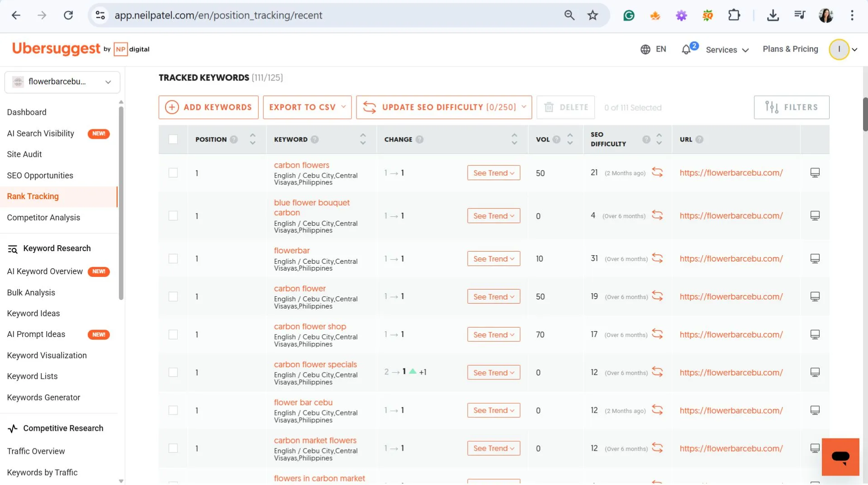
Task: Expand See Trend for blue flower bouquet carbon
Action: 493,216
